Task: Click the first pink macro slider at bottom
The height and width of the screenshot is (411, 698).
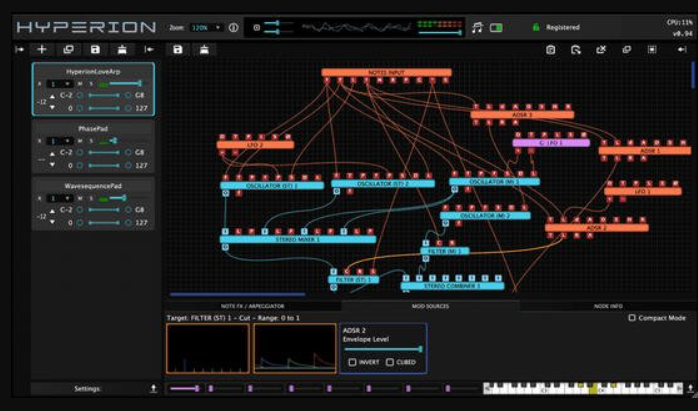Action: click(185, 389)
